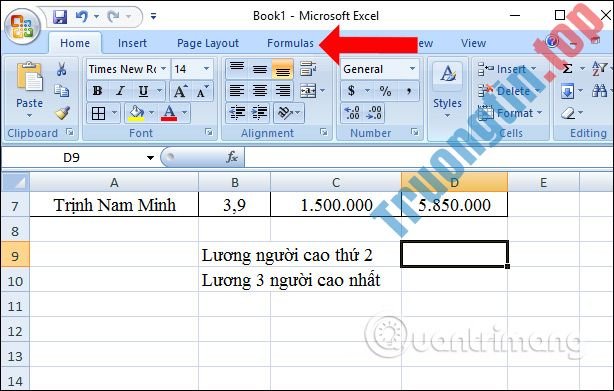Image resolution: width=614 pixels, height=391 pixels.
Task: Open the Formulas tab
Action: 290,43
